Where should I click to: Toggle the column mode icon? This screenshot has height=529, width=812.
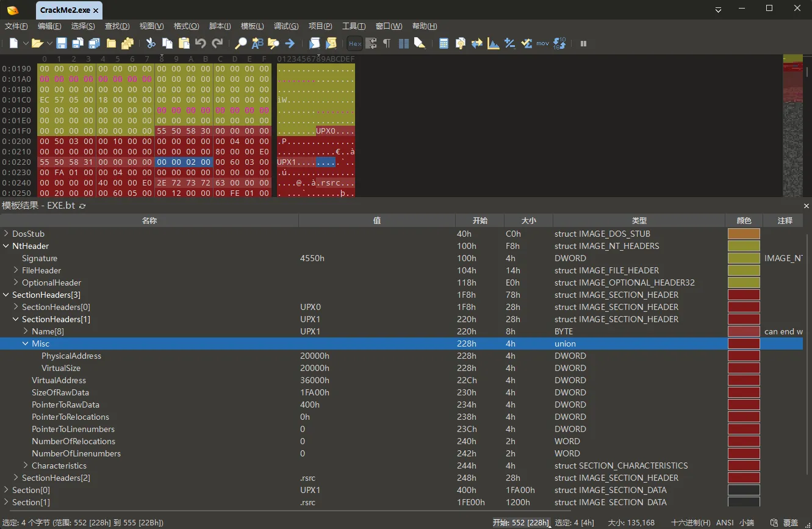pos(403,43)
